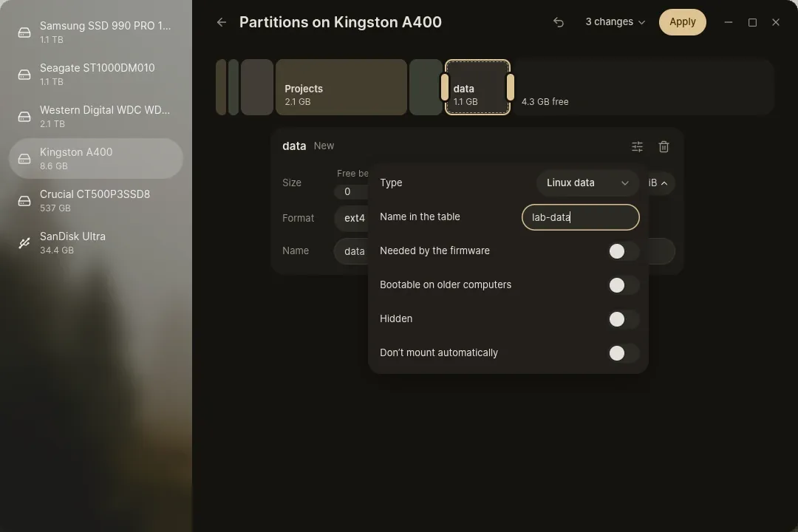Screen dimensions: 798x532
Task: Click the Seagate drive icon
Action: coord(24,75)
